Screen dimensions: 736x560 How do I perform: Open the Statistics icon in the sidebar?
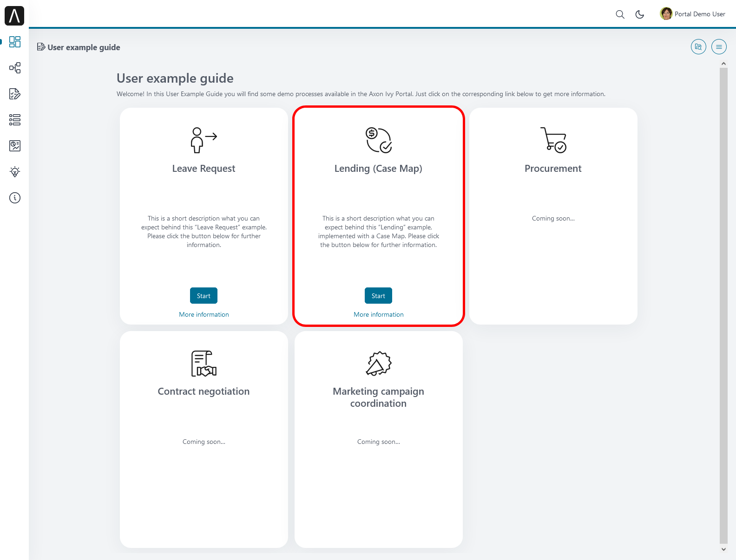15,146
